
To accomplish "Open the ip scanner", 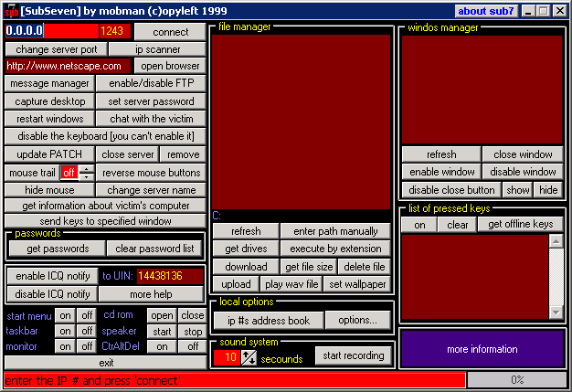I will coord(157,49).
